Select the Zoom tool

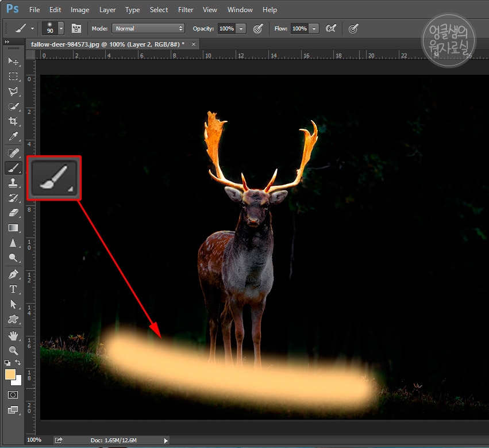pyautogui.click(x=13, y=351)
